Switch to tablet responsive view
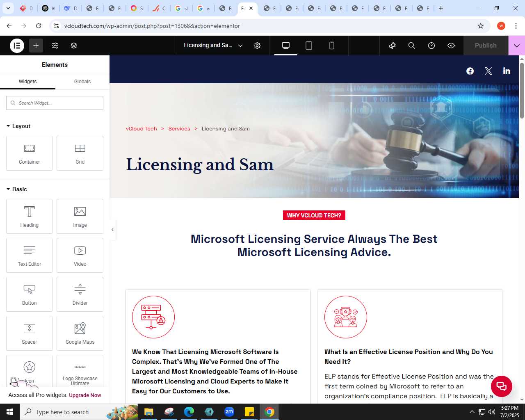The width and height of the screenshot is (525, 420). (x=309, y=46)
